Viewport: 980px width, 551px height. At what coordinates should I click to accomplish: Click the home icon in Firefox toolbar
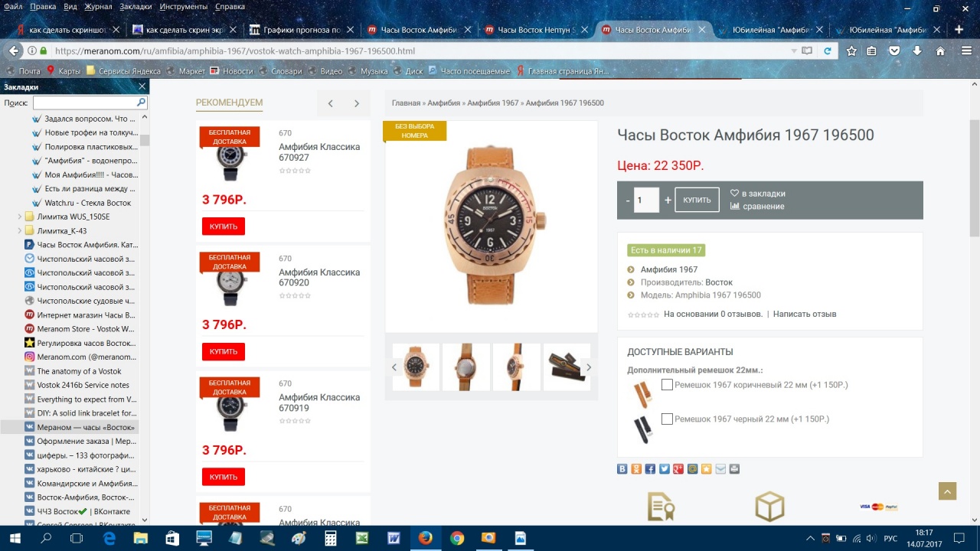coord(940,51)
